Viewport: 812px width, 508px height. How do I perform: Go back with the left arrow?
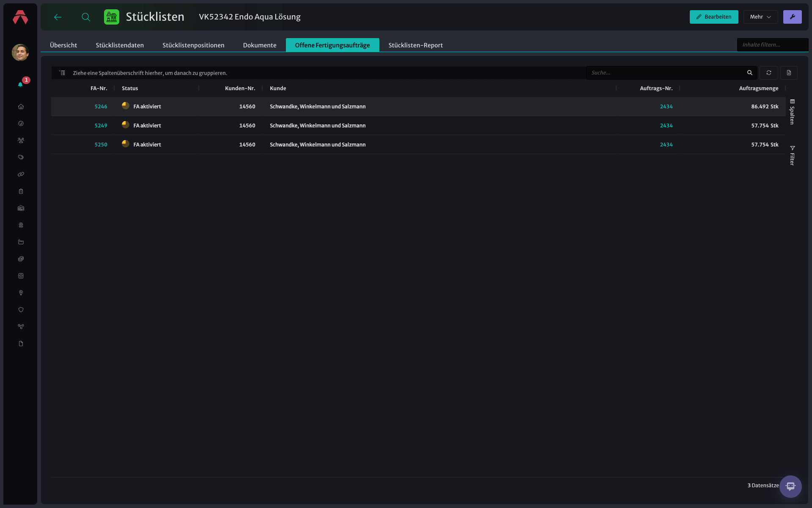[58, 17]
